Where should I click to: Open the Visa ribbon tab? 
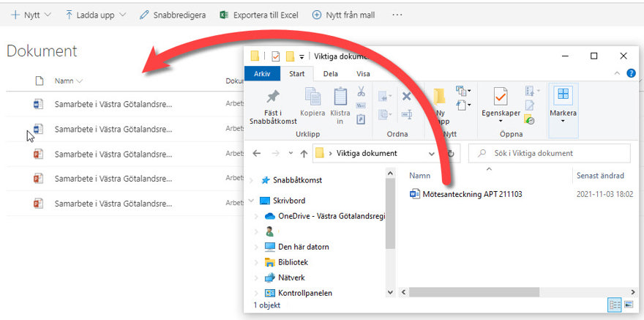(363, 73)
